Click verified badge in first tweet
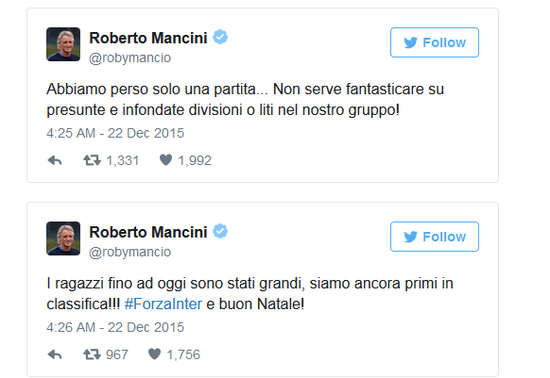 (220, 37)
